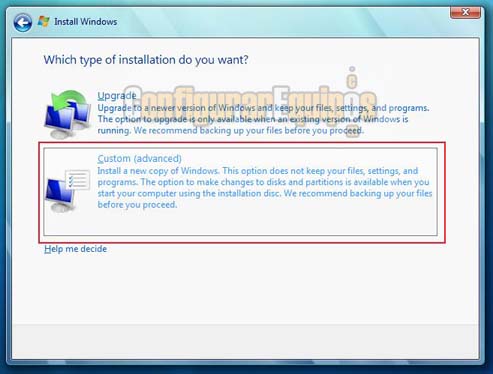Click the Custom install monitor checklist icon
This screenshot has width=493, height=374.
click(67, 191)
